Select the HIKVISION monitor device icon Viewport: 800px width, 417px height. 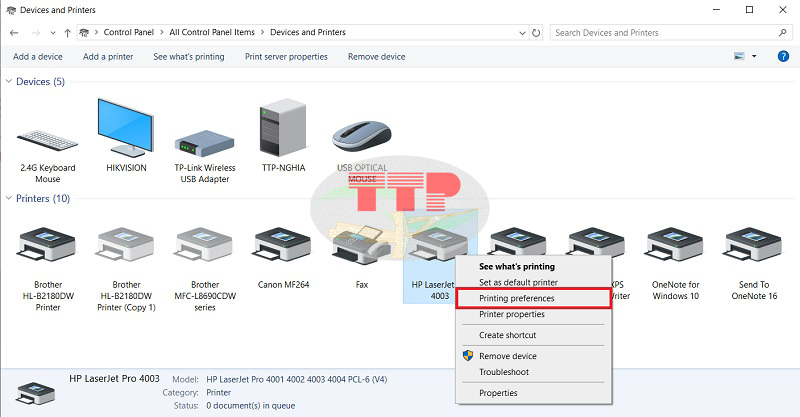(x=126, y=128)
